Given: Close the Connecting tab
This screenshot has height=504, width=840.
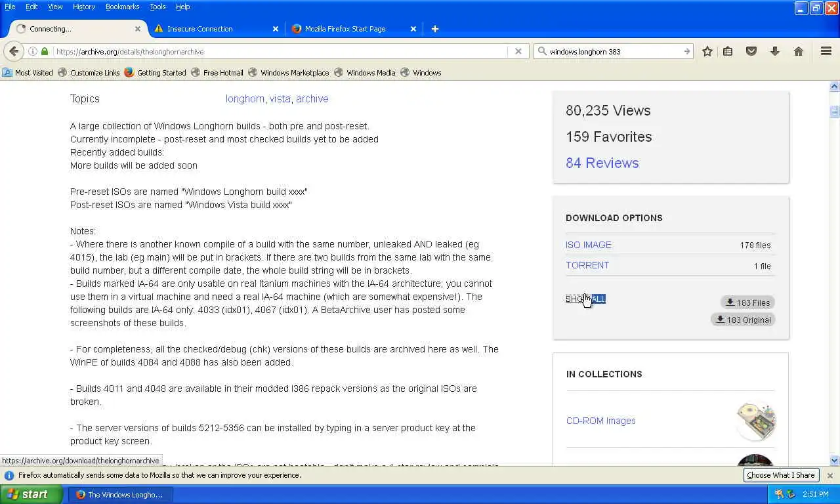Looking at the screenshot, I should (138, 29).
